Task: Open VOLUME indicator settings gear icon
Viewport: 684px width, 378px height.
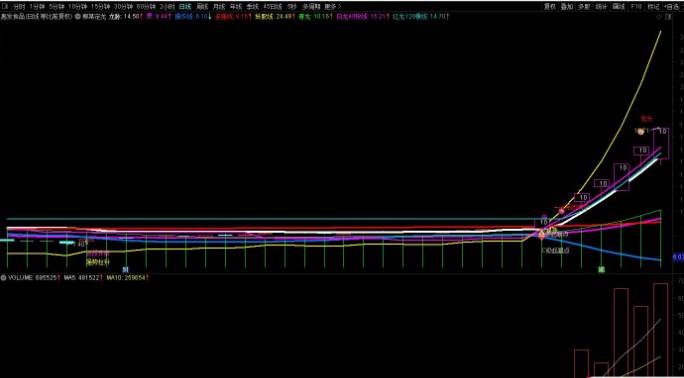Action: [3, 277]
